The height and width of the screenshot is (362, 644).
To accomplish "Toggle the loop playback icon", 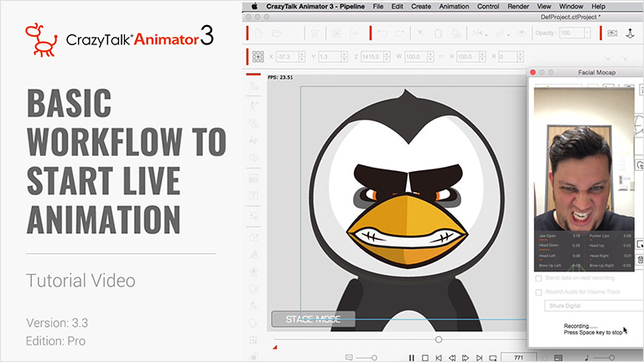I will [x=493, y=358].
